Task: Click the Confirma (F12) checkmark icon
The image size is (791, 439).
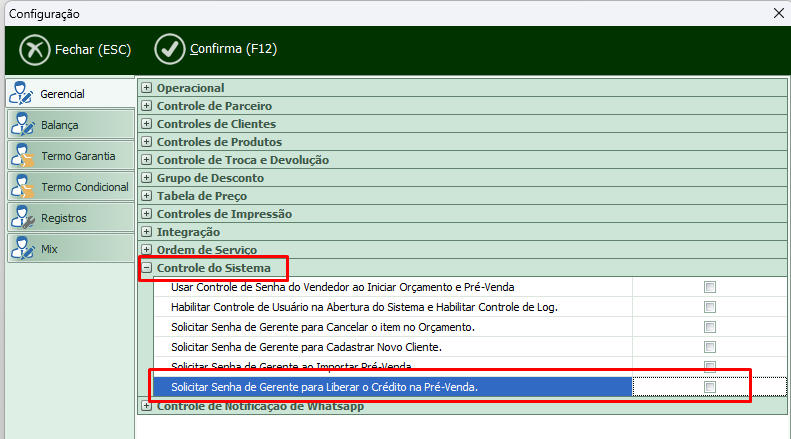Action: coord(170,49)
